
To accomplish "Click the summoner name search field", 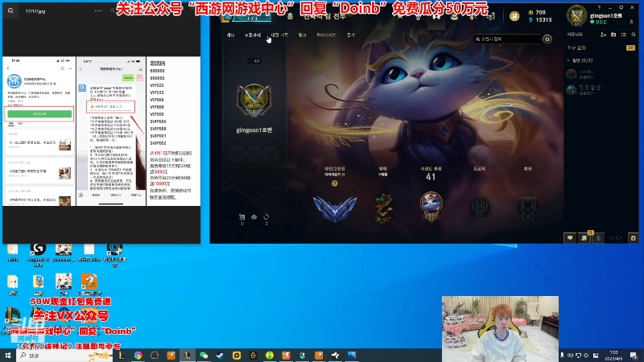I will click(x=507, y=39).
